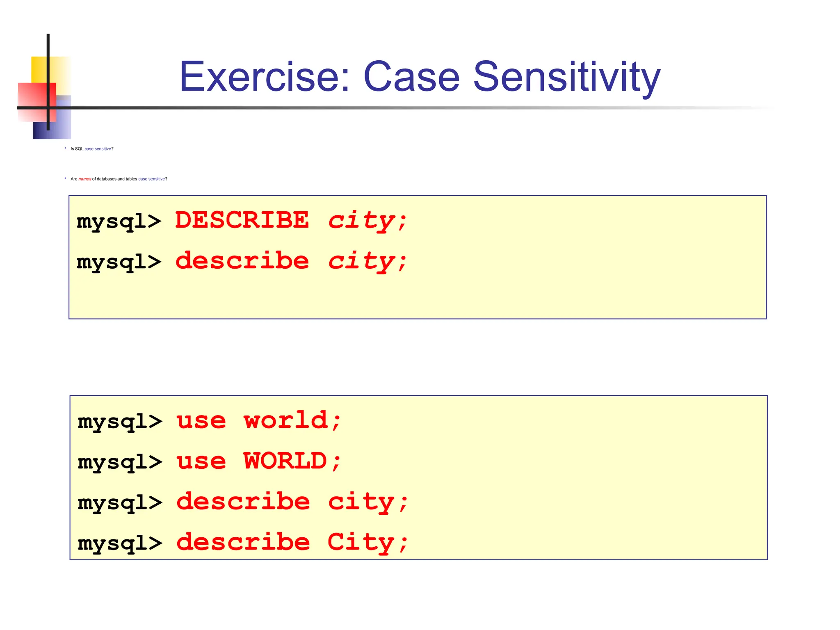The height and width of the screenshot is (630, 840).
Task: Click lowercase "describe" in the first code box
Action: (242, 261)
